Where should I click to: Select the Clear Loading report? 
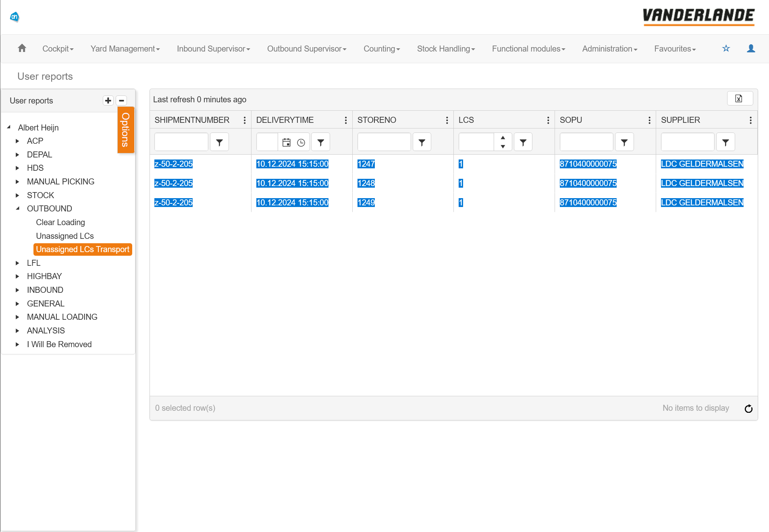pyautogui.click(x=60, y=222)
